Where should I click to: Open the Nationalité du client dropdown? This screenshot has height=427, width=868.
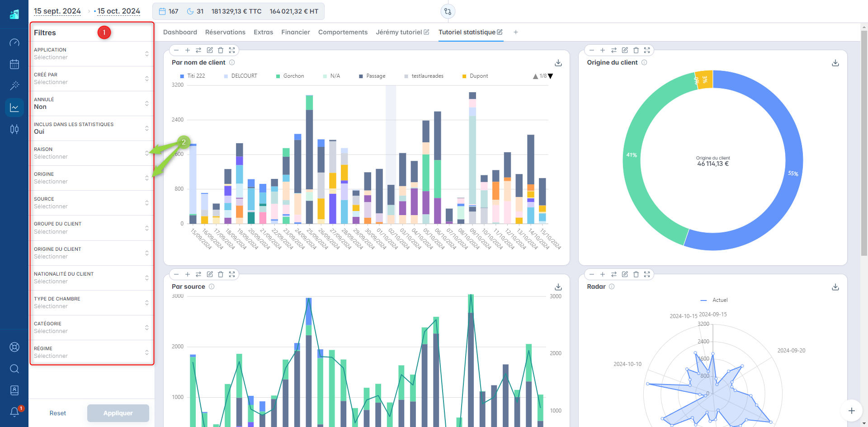coord(92,278)
